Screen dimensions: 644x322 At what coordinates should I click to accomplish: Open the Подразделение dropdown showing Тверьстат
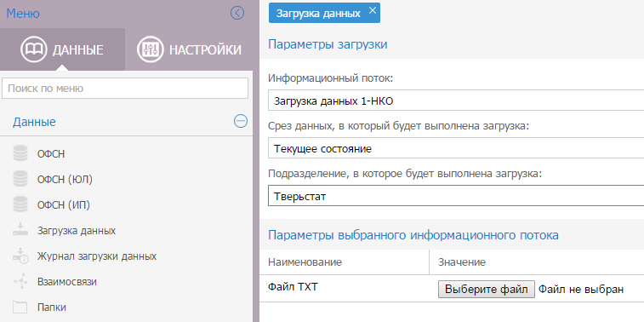coord(456,196)
